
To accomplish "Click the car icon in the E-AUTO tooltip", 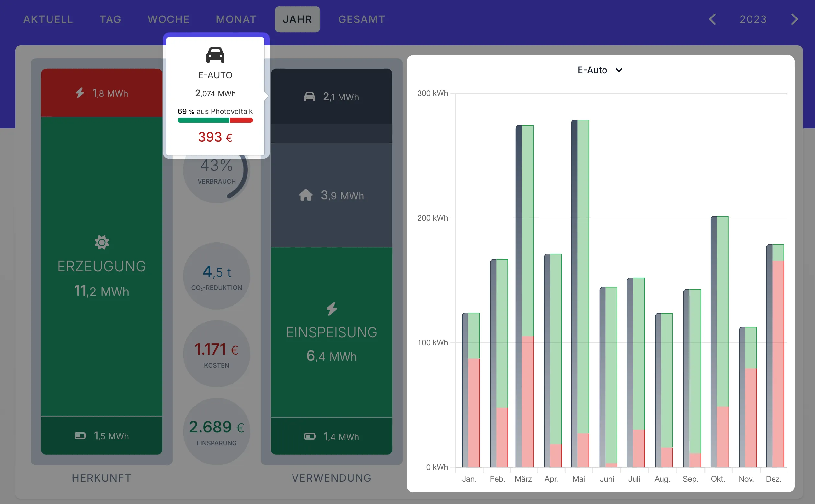I will coord(215,55).
